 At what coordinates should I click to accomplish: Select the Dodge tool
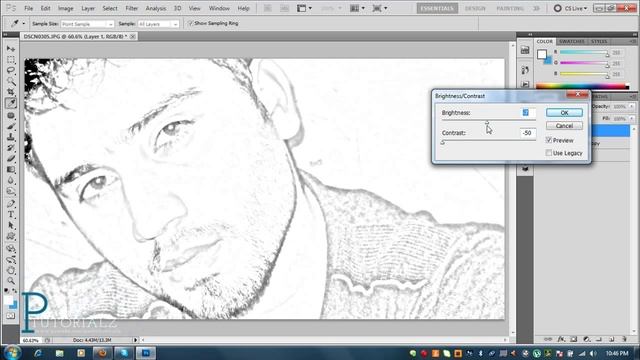pos(11,191)
